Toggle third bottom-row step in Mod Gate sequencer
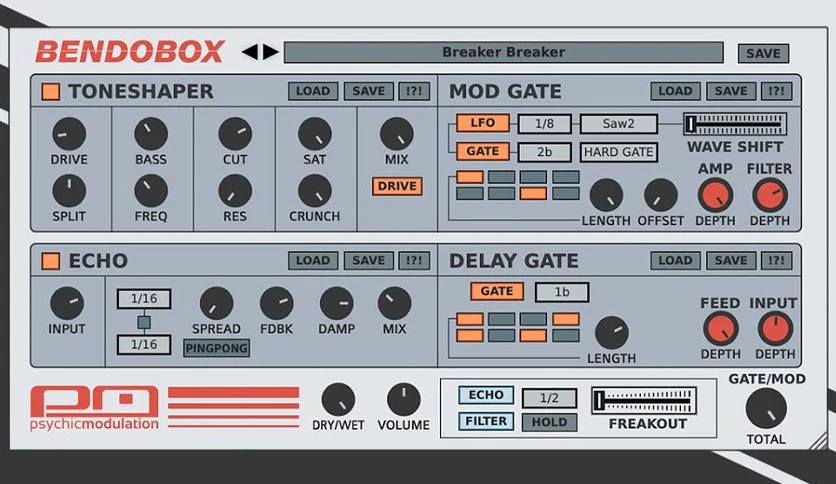Image resolution: width=836 pixels, height=484 pixels. [534, 193]
